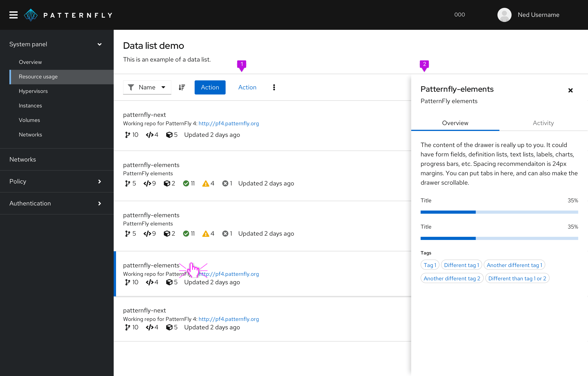Click the primary Action button

pyautogui.click(x=209, y=87)
